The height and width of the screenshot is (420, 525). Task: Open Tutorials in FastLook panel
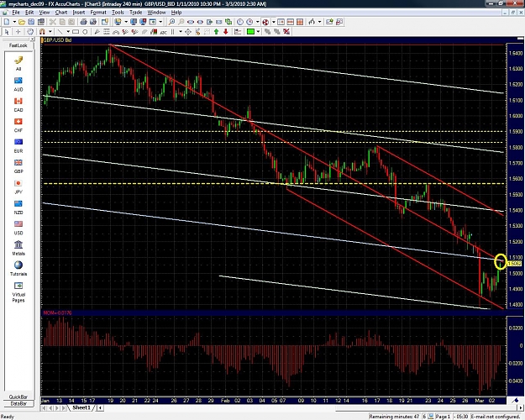18,269
